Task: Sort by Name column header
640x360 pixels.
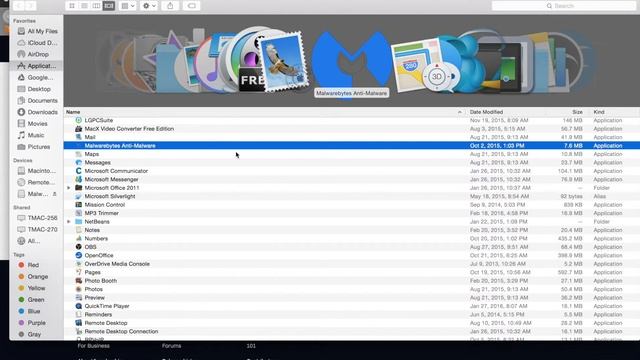Action: pyautogui.click(x=265, y=112)
